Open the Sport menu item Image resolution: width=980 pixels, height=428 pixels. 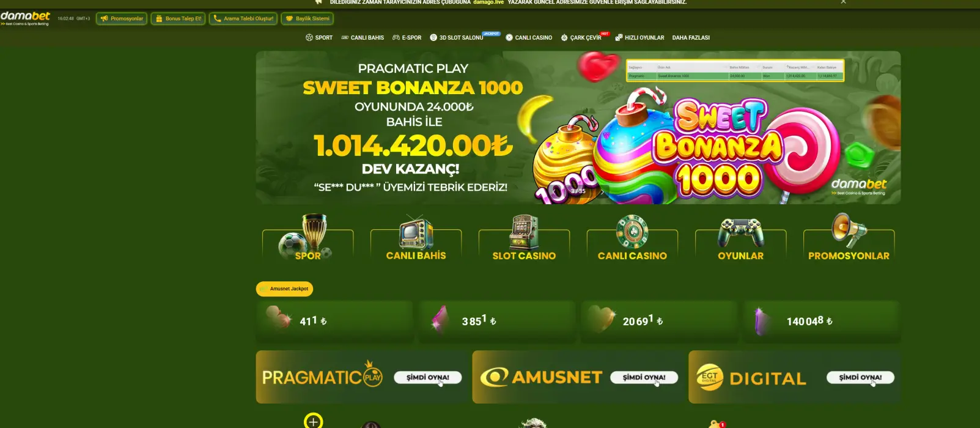(319, 38)
